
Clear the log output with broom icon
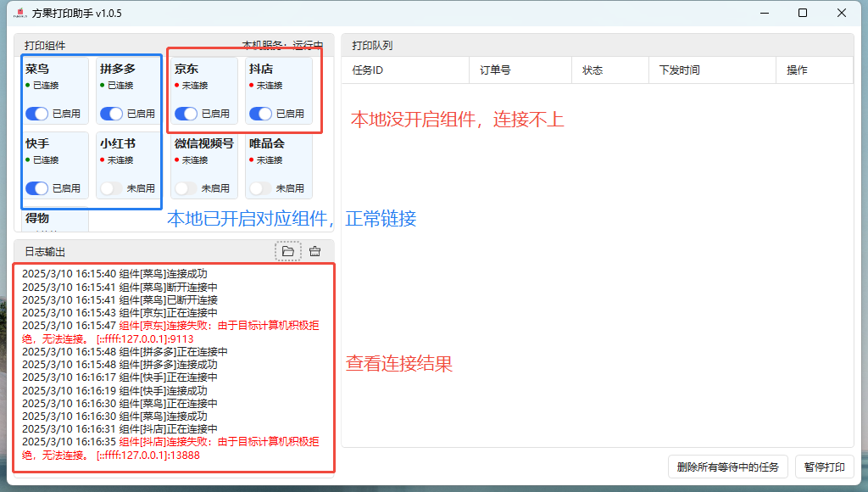(x=315, y=252)
